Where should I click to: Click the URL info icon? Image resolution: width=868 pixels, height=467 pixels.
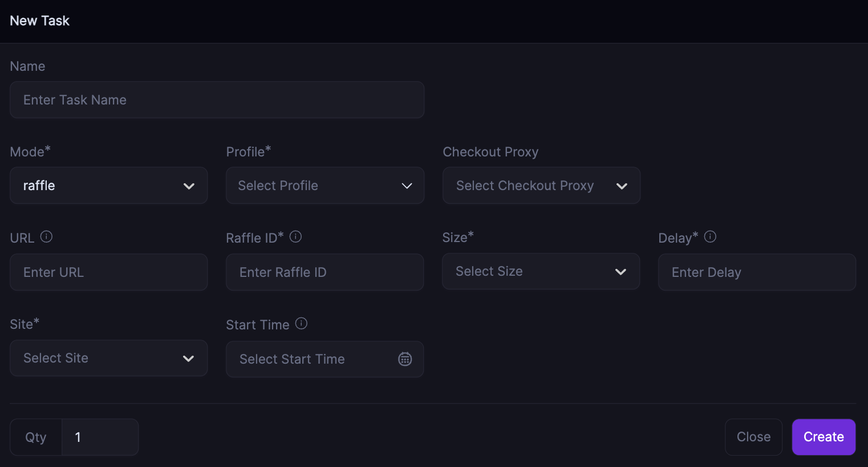point(47,237)
